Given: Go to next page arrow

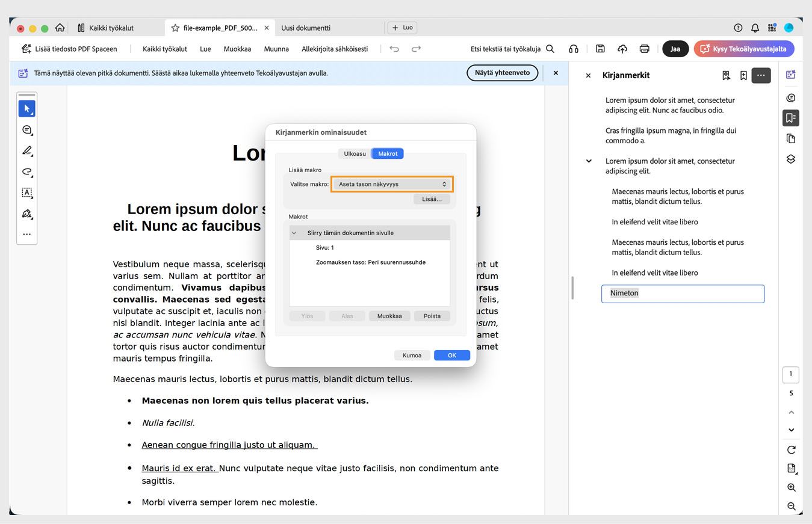Looking at the screenshot, I should tap(792, 430).
